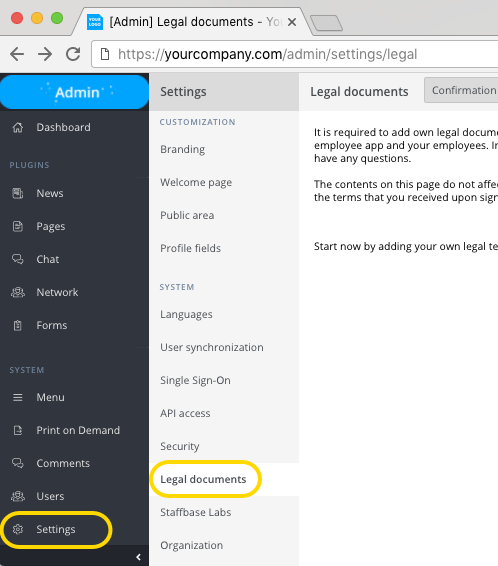This screenshot has height=566, width=498.
Task: Click the Settings panel heading
Action: (183, 92)
